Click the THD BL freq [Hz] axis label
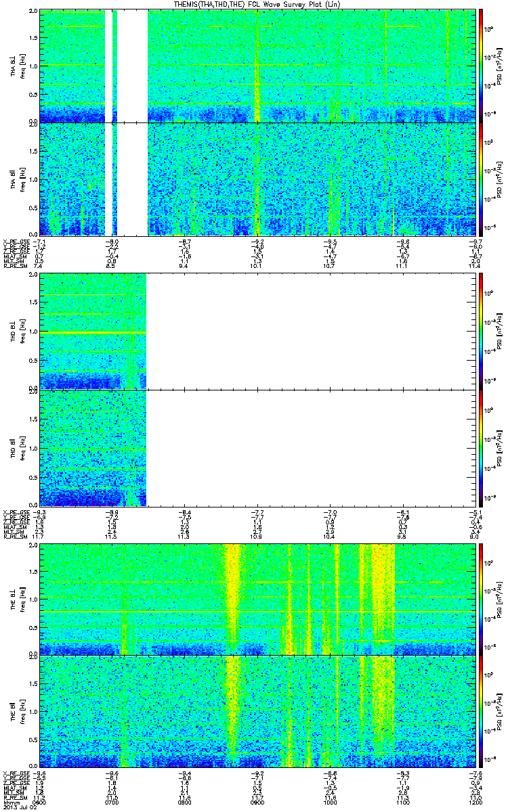Image resolution: width=508 pixels, height=812 pixels. (17, 330)
